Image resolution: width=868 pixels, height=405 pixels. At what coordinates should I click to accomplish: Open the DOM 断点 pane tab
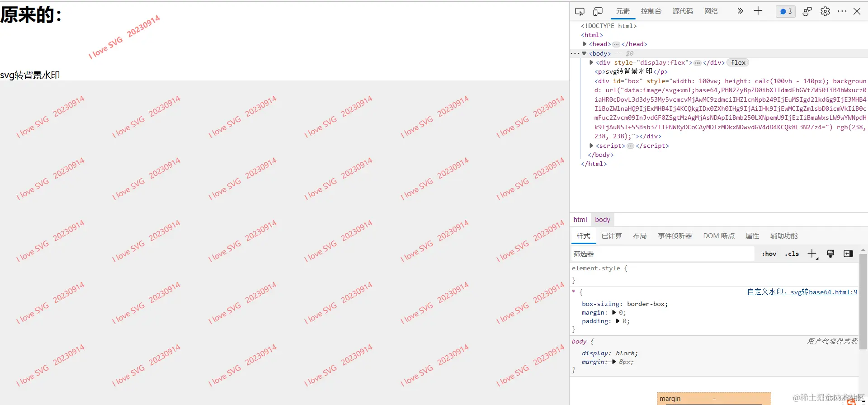(x=719, y=236)
